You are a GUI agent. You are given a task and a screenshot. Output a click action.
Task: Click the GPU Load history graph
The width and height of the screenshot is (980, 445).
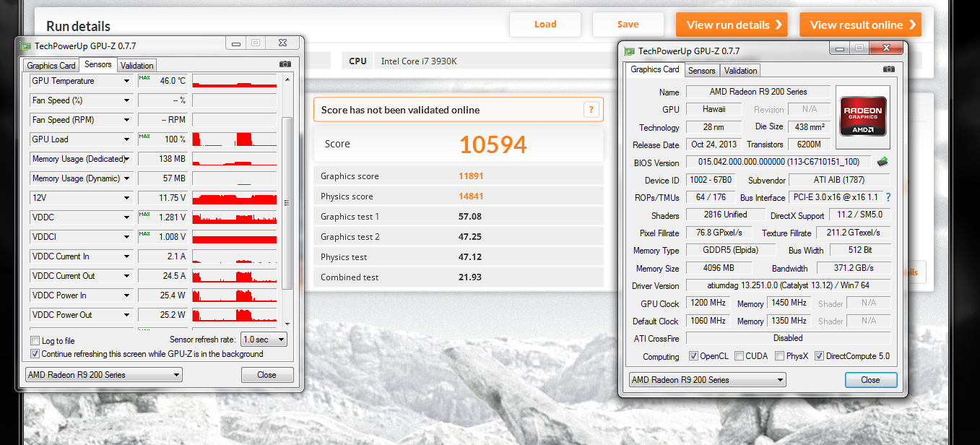coord(235,139)
